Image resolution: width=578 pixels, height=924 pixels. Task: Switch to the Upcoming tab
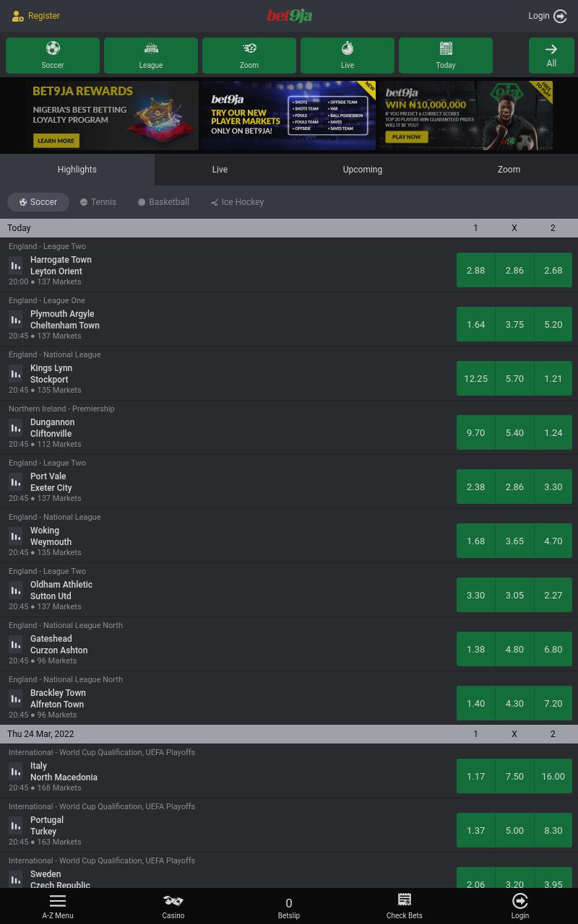[363, 170]
